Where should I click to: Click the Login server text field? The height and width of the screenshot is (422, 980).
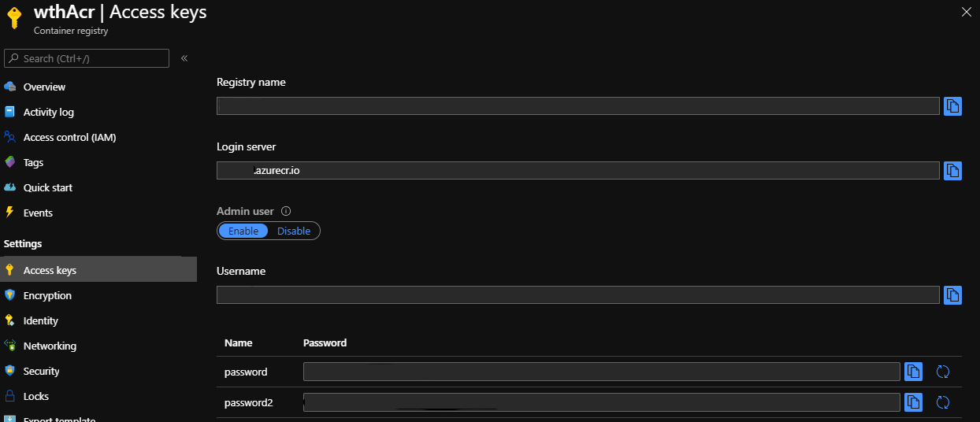[577, 170]
